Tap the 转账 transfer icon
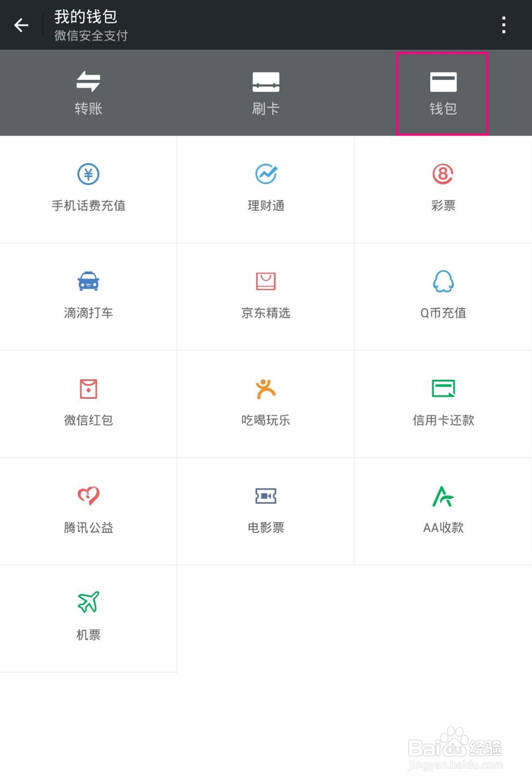This screenshot has height=783, width=532. (x=88, y=81)
